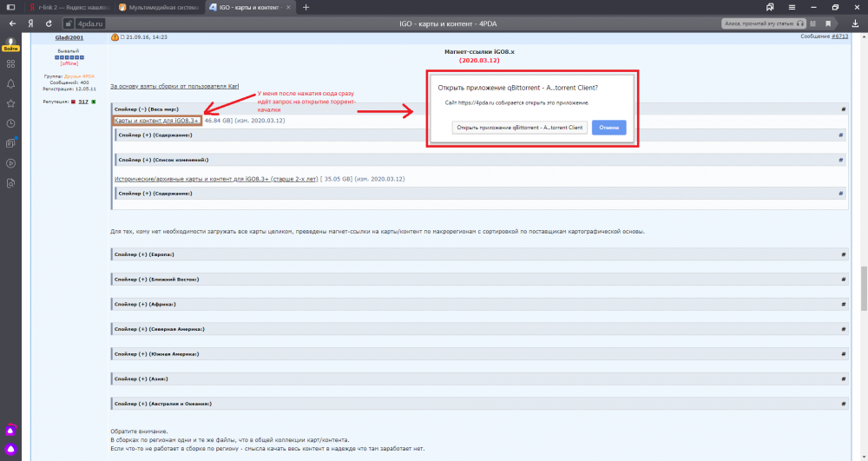The image size is (868, 461).
Task: Click the warning report icon beside post date
Action: (115, 37)
